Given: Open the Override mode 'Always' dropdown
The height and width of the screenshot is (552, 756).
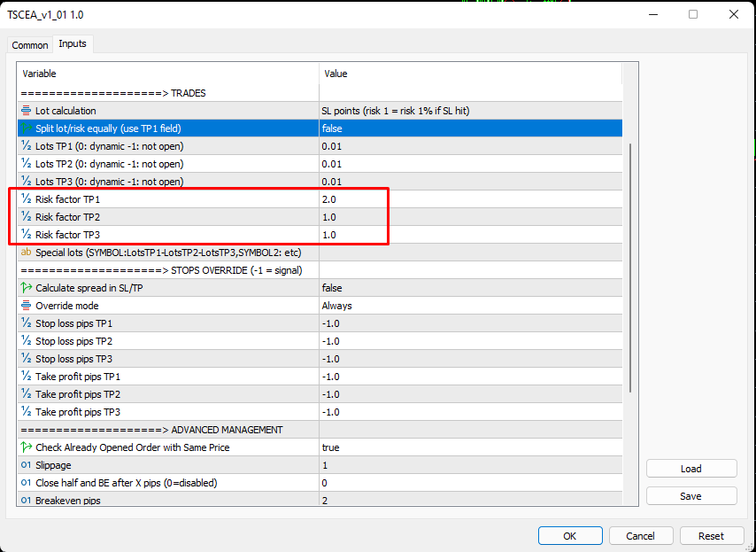Looking at the screenshot, I should pos(471,306).
